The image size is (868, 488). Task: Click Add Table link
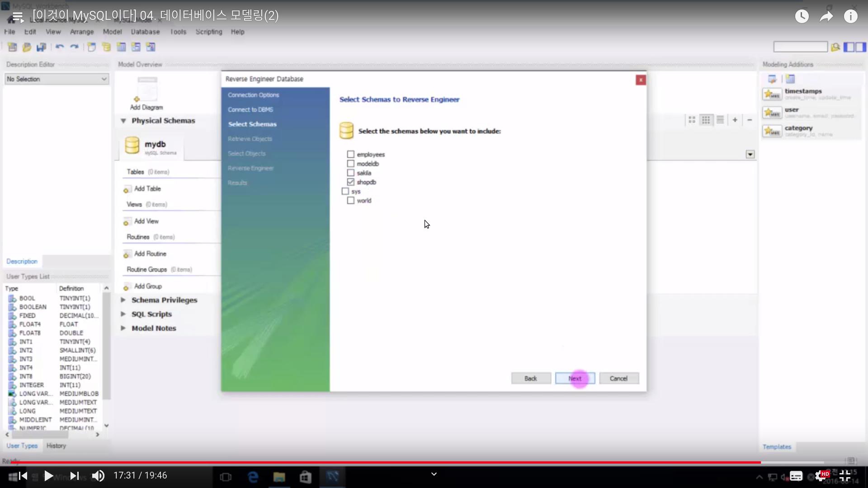click(x=147, y=188)
